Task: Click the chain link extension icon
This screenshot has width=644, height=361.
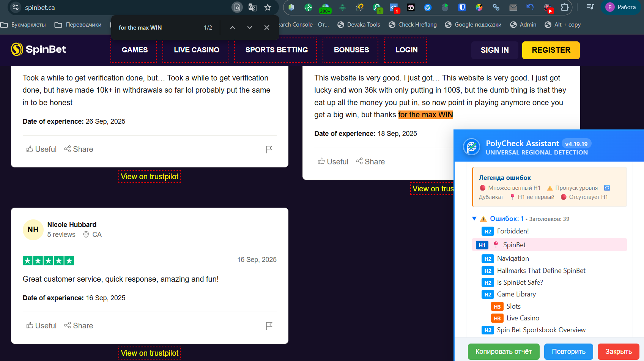Action: coord(496,7)
